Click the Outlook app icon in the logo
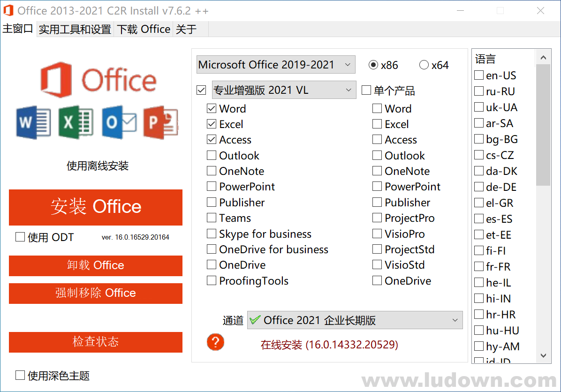The height and width of the screenshot is (392, 561). pyautogui.click(x=119, y=123)
